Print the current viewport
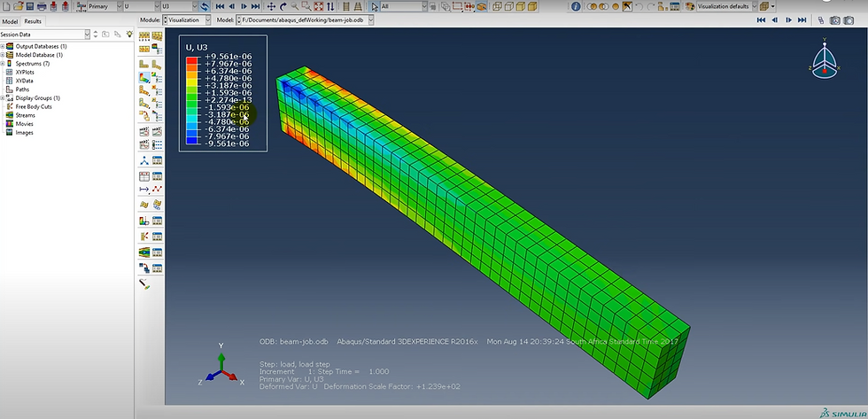The height and width of the screenshot is (419, 868). tap(42, 6)
